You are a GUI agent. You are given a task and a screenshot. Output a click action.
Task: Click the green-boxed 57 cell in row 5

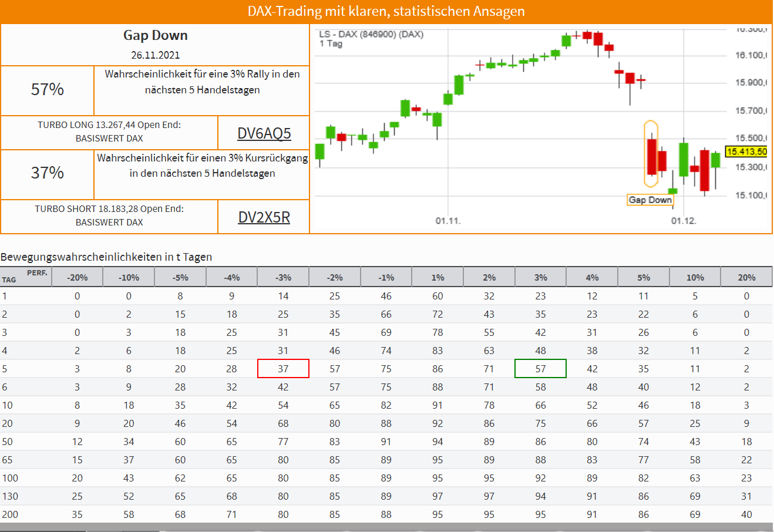[540, 369]
